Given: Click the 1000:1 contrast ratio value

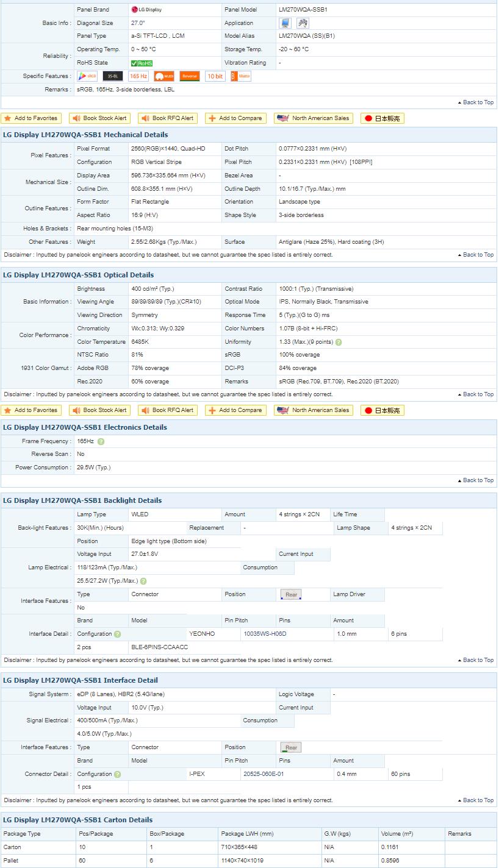Looking at the screenshot, I should pos(316,289).
